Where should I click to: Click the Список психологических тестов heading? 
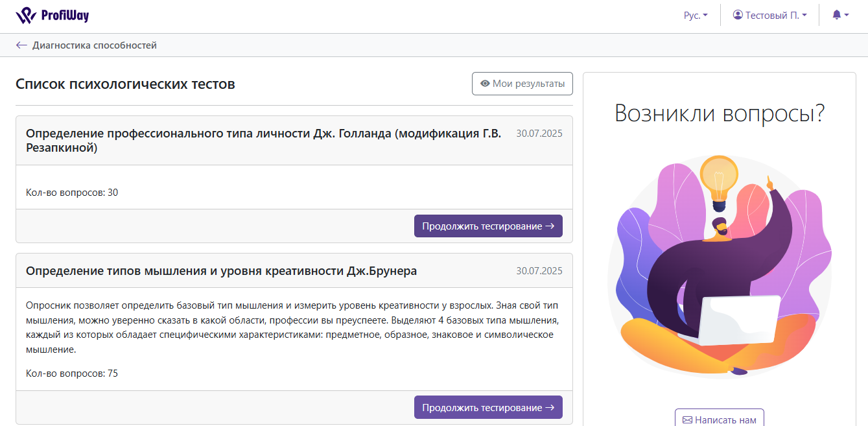pos(125,84)
